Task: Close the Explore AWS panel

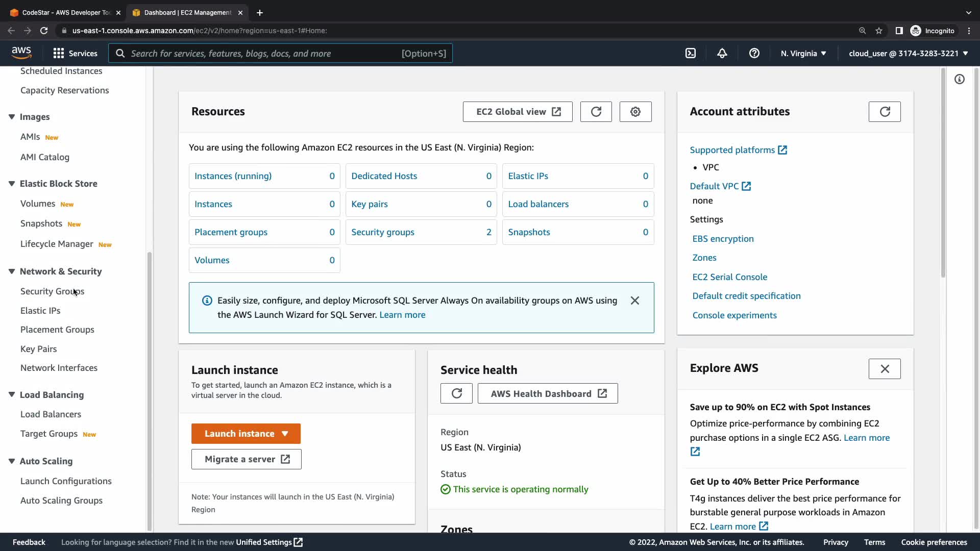Action: pos(884,368)
